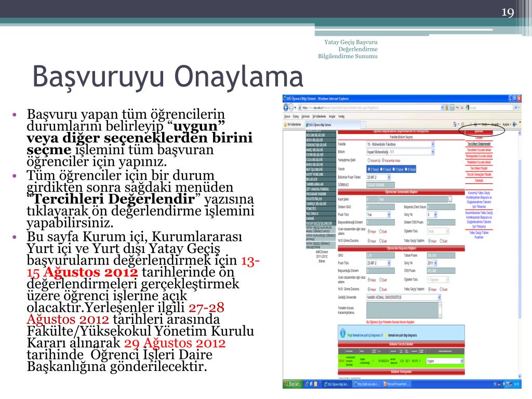Click the ÖĞRENCİ name field

point(380,185)
